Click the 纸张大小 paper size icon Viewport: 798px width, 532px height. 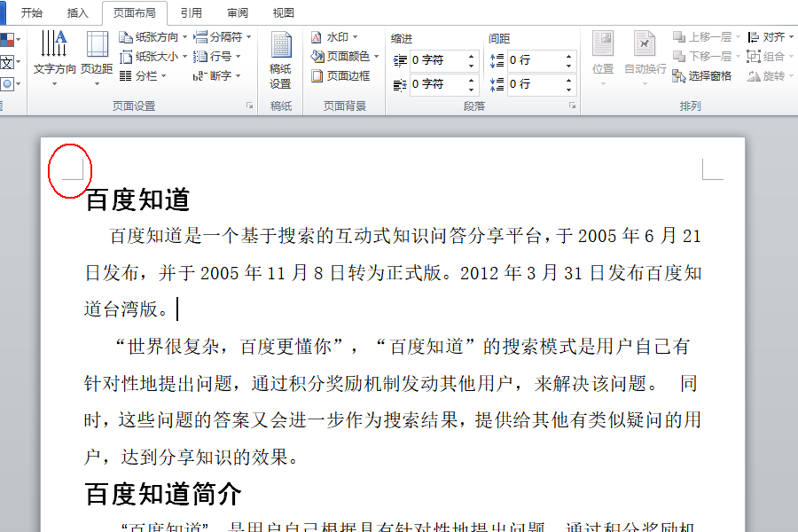pyautogui.click(x=125, y=57)
